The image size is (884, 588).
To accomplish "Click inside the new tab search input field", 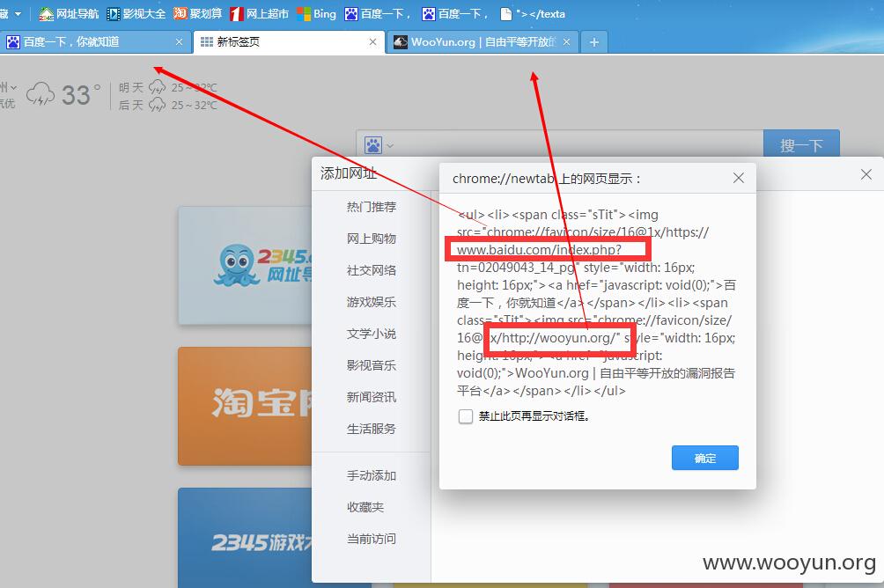I will pos(579,145).
